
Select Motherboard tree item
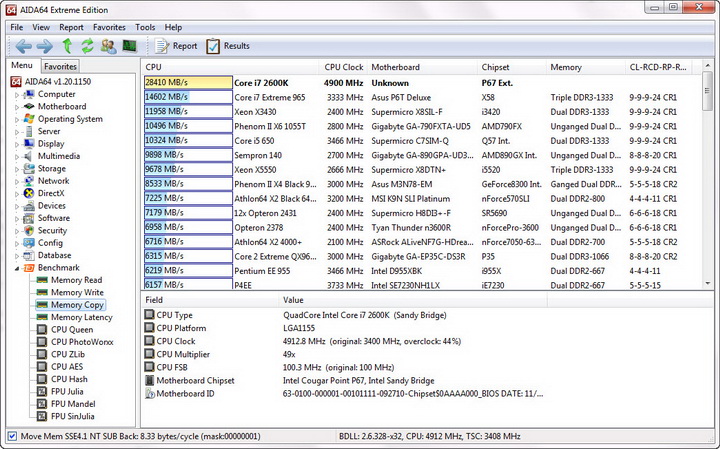[55, 107]
